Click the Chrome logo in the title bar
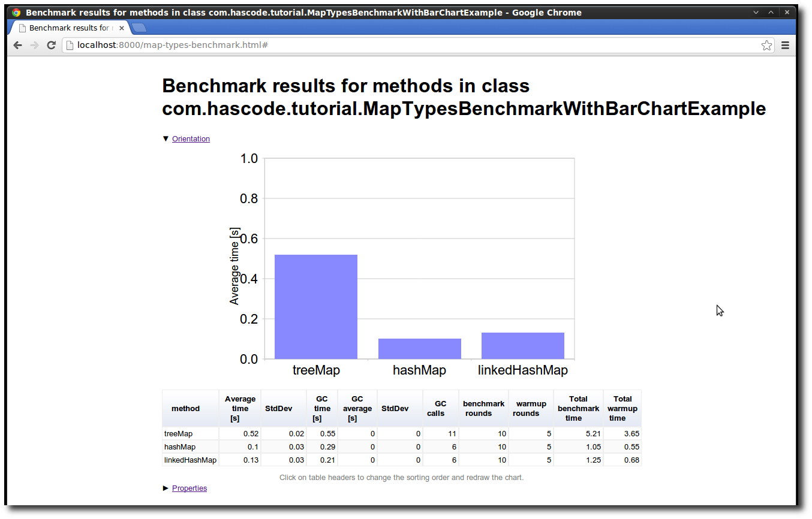The width and height of the screenshot is (812, 519). click(x=16, y=12)
